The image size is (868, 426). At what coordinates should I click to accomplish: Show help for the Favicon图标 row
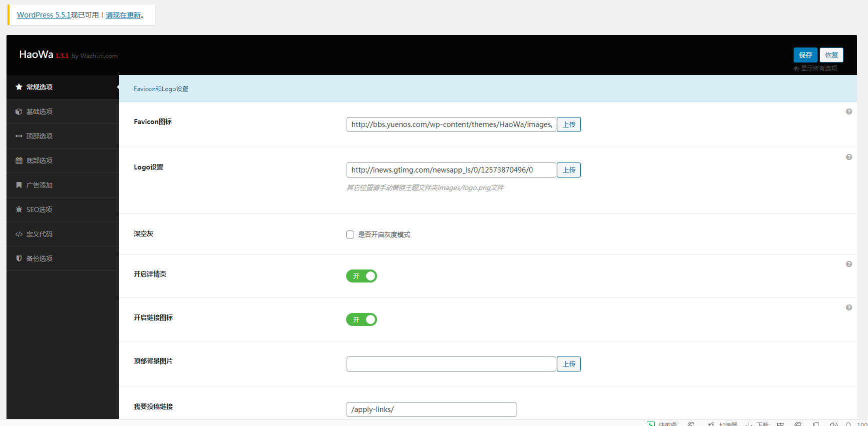coord(849,111)
